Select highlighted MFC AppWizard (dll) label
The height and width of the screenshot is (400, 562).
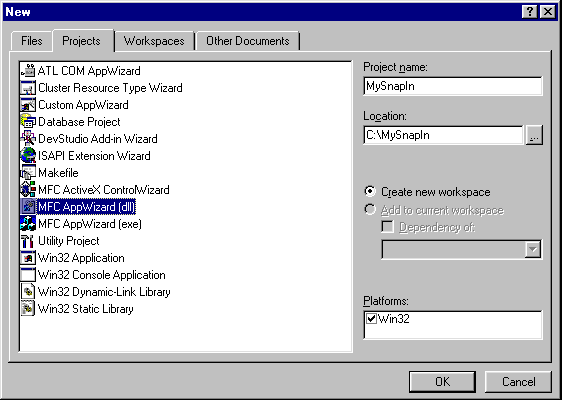point(86,207)
